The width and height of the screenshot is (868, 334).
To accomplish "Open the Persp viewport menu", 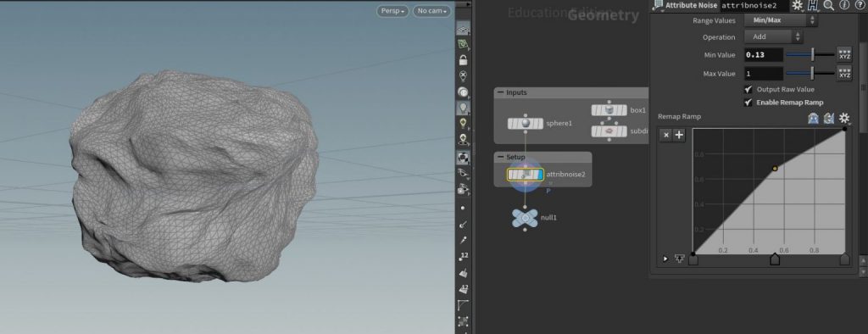I will (x=392, y=11).
